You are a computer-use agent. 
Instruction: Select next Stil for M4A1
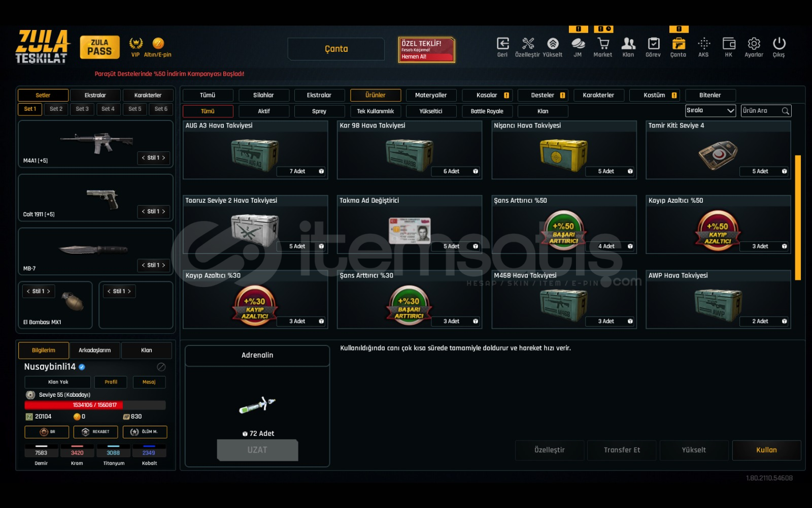point(163,158)
